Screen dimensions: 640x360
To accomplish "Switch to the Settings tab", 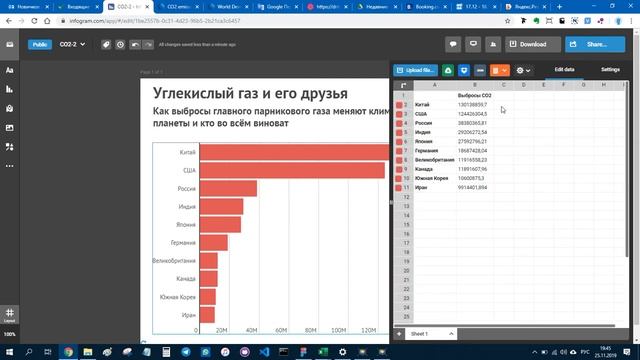I will click(x=610, y=69).
